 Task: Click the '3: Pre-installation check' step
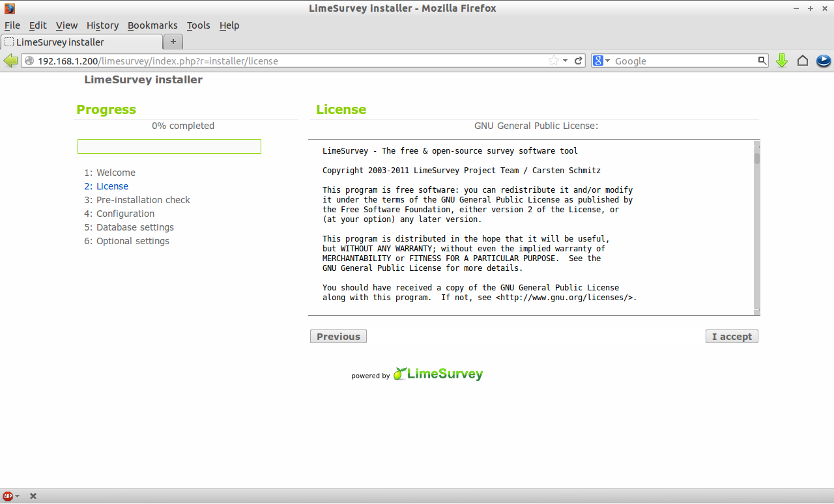137,200
